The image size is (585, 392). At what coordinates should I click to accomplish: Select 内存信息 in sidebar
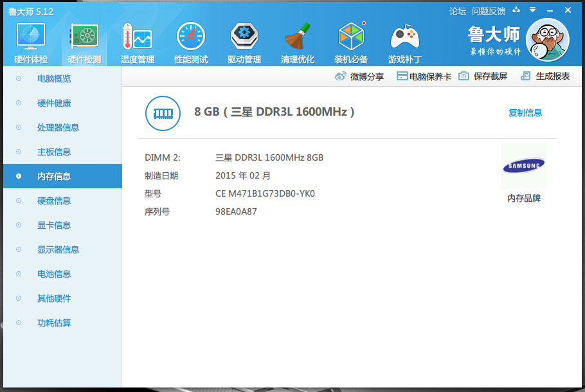pyautogui.click(x=63, y=176)
